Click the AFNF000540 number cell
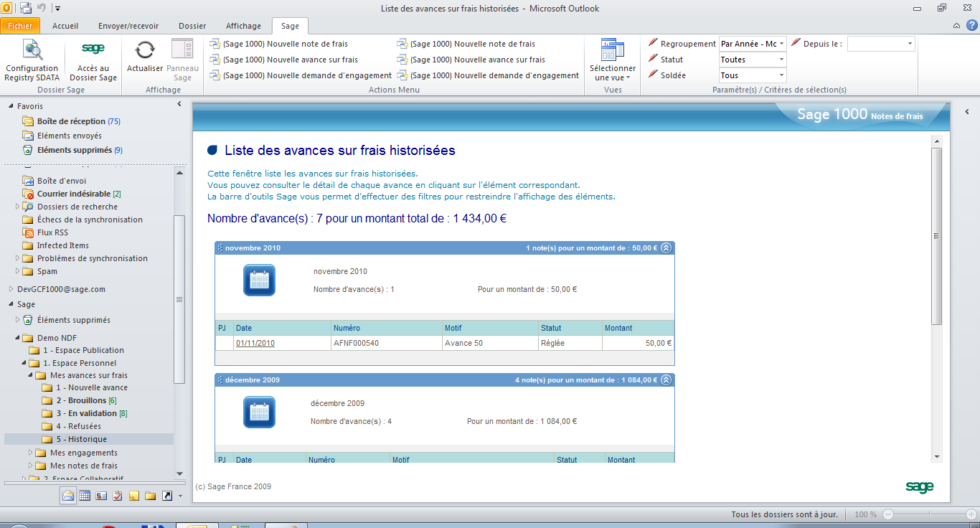Screen dimensions: 980x528 pyautogui.click(x=387, y=344)
